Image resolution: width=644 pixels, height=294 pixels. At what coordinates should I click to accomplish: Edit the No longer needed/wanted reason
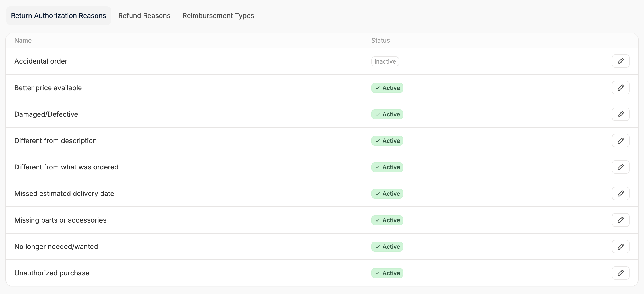pos(620,247)
